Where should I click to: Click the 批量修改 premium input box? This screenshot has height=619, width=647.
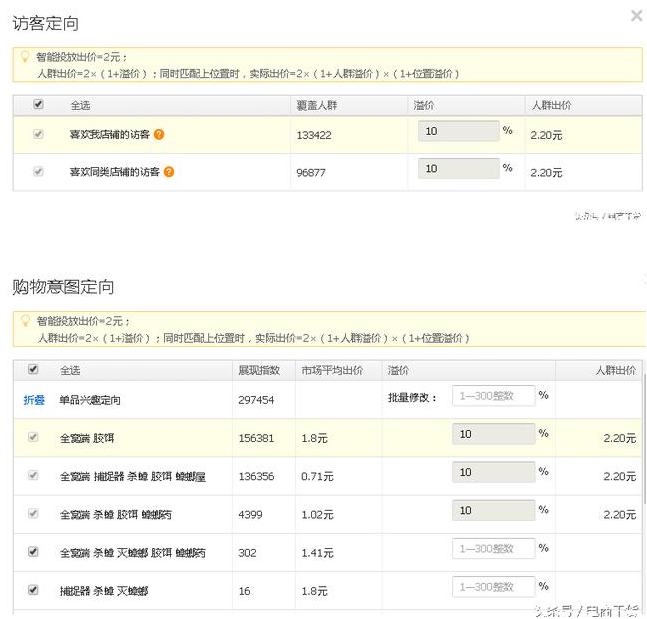point(494,396)
